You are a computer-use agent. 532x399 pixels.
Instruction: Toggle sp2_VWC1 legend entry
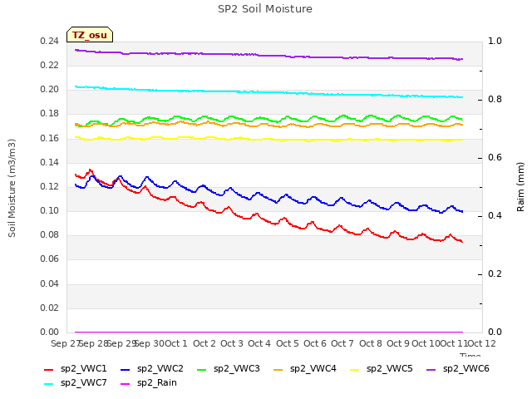click(x=76, y=369)
